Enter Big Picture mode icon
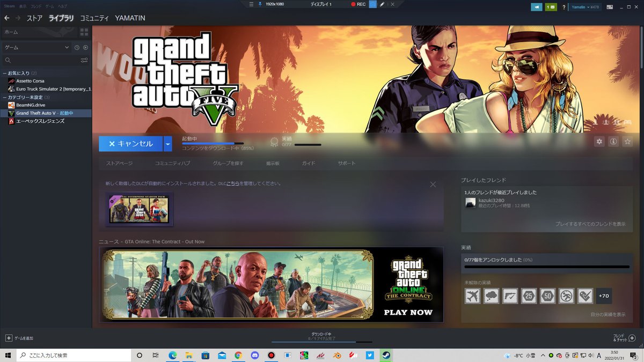Screen dimensions: 644x362 click(x=609, y=7)
